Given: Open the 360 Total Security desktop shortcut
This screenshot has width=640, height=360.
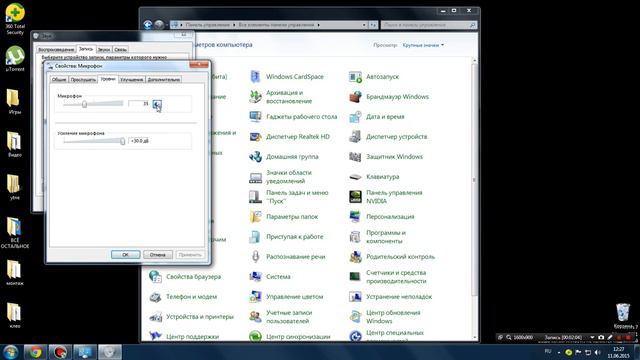Looking at the screenshot, I should click(15, 19).
